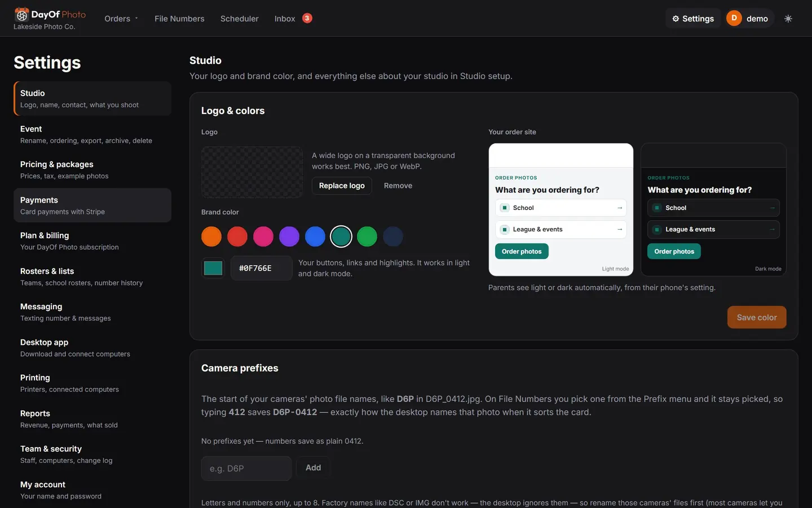Expand the Orders dropdown menu

(121, 19)
